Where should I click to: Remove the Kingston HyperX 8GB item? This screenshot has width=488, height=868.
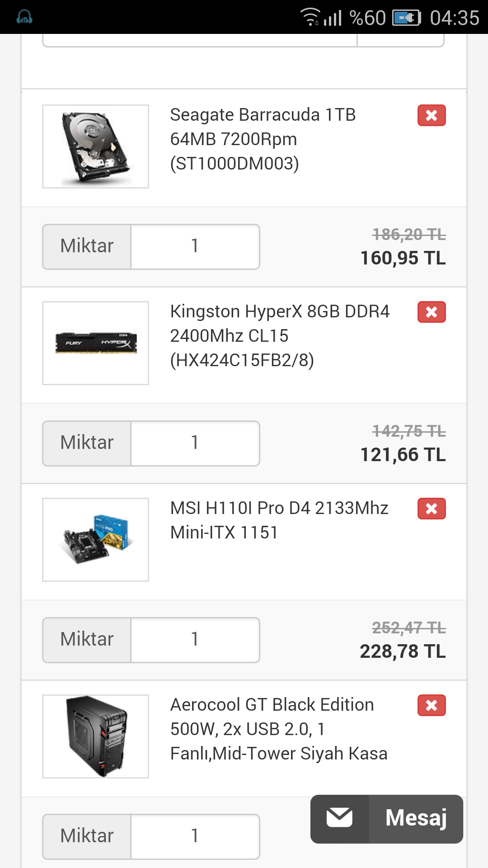point(432,311)
